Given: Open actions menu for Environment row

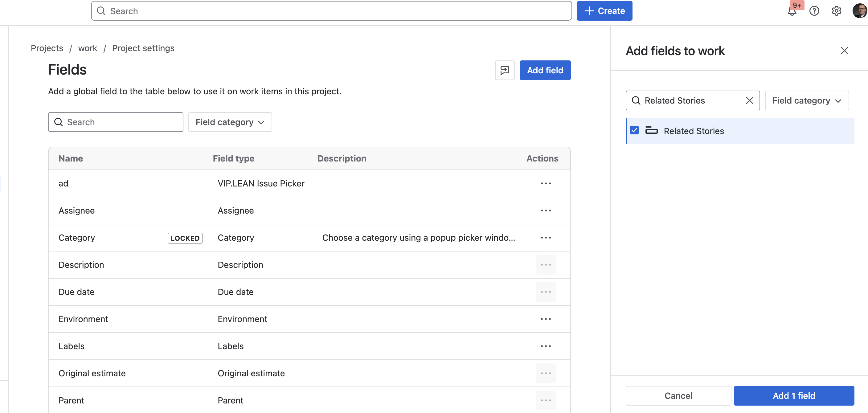Looking at the screenshot, I should [x=546, y=319].
